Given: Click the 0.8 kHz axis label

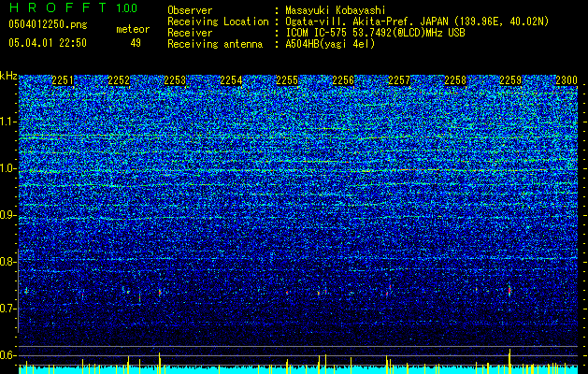Looking at the screenshot, I should [8, 262].
